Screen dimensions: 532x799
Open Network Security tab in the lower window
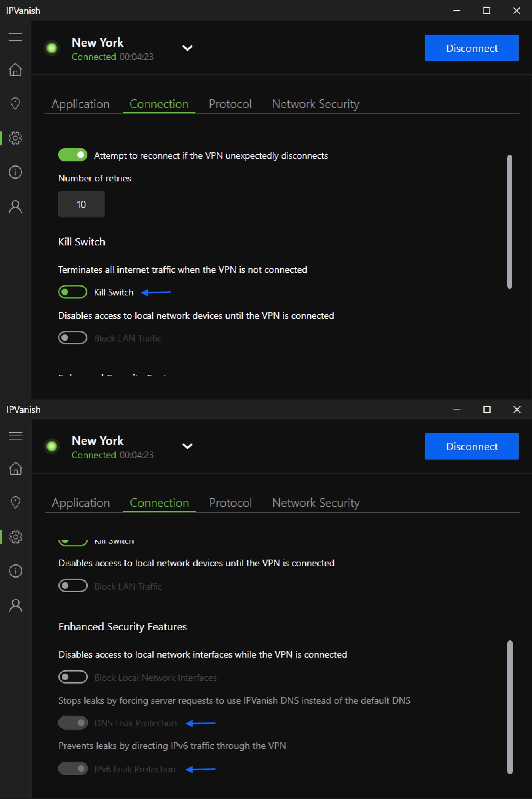316,503
